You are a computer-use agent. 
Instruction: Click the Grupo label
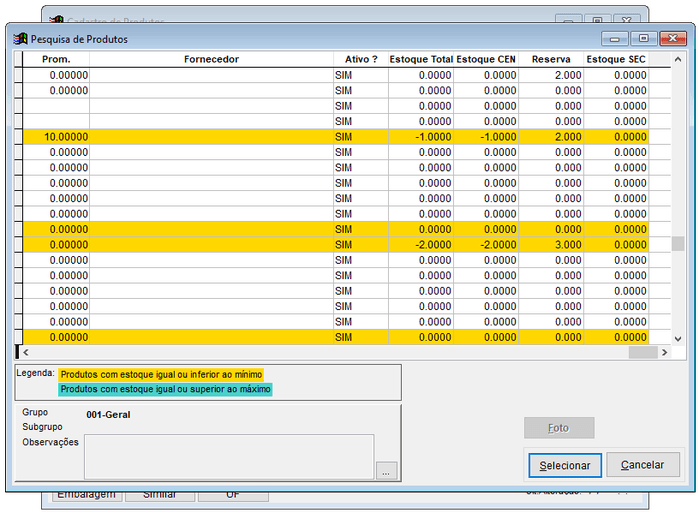[x=35, y=412]
